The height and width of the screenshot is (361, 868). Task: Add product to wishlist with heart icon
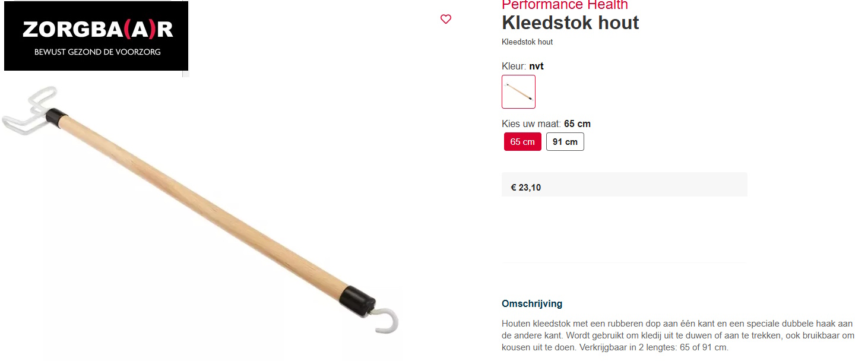point(446,19)
